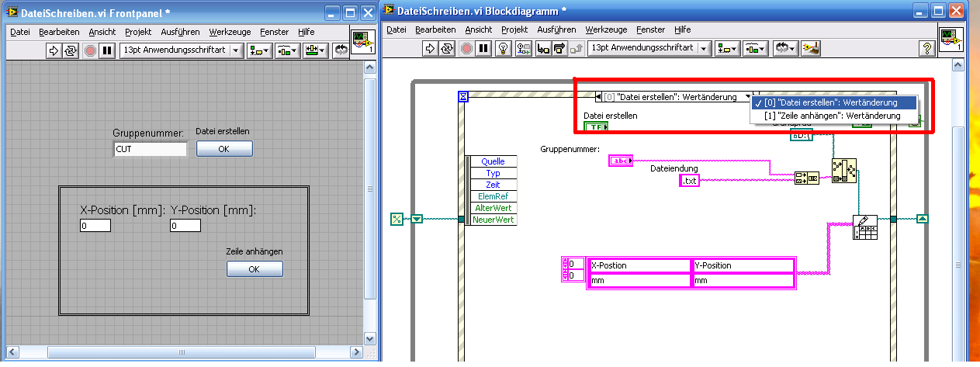Open Werkzeuge menu in Blockdiagramm window
The height and width of the screenshot is (367, 980).
click(x=606, y=29)
